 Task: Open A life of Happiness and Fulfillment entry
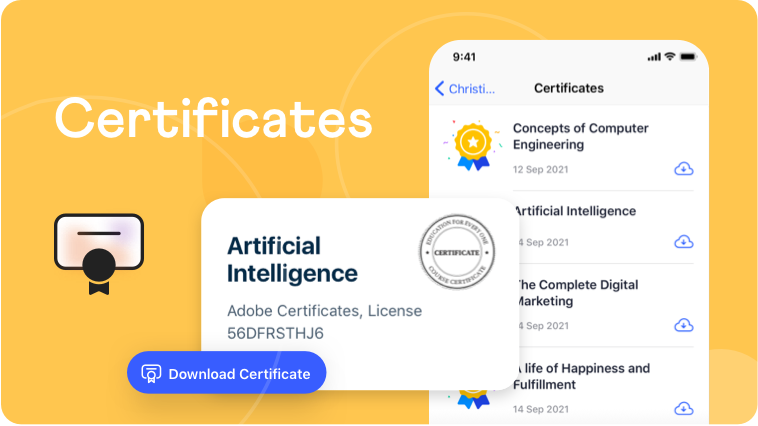[580, 376]
